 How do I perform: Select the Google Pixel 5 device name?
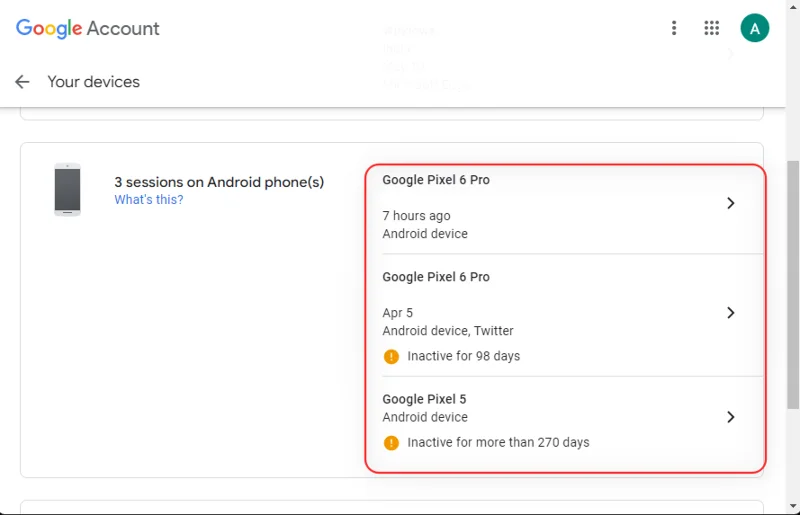[424, 399]
